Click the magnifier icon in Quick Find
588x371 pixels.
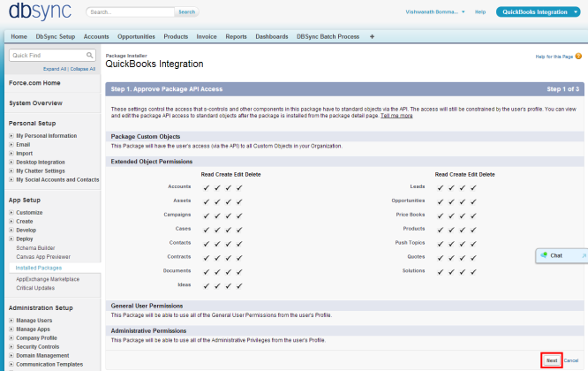90,55
